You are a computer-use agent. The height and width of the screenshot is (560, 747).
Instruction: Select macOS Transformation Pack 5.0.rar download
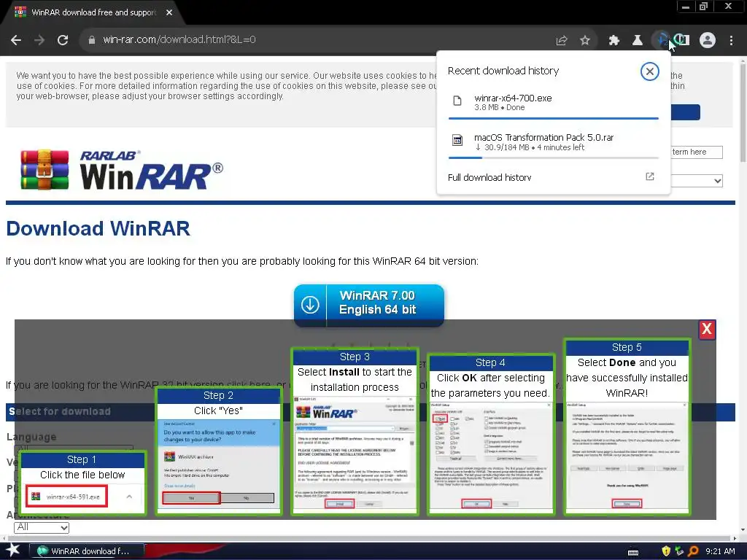pos(553,142)
